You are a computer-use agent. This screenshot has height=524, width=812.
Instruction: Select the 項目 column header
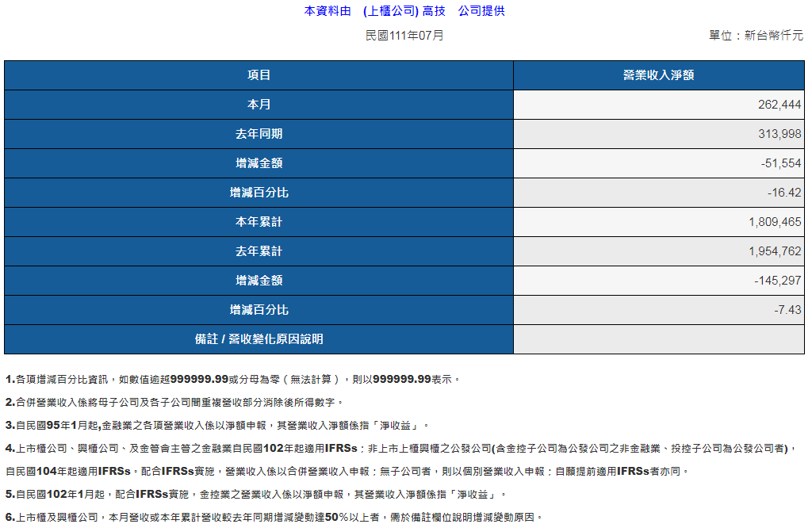pos(259,75)
